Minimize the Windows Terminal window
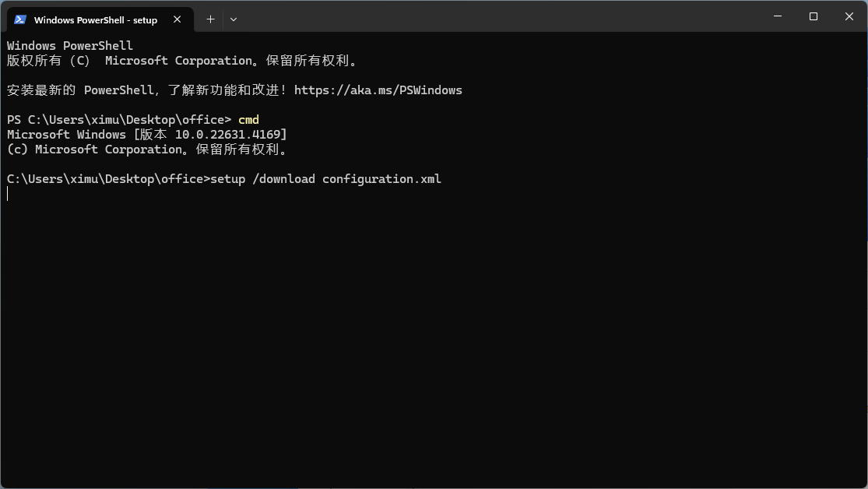The width and height of the screenshot is (868, 489). [x=778, y=16]
